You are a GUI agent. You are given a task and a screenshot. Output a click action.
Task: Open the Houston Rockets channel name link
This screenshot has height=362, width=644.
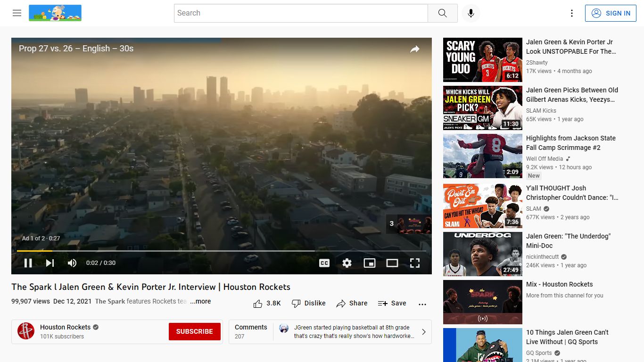coord(66,327)
